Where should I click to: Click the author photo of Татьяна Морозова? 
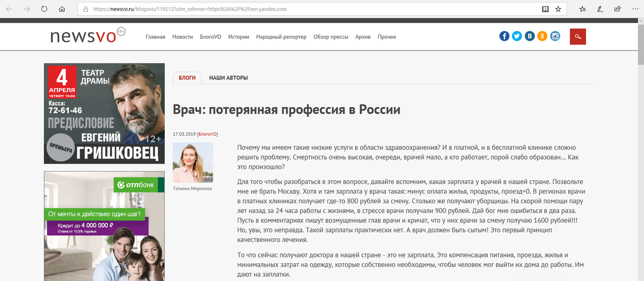click(x=193, y=162)
